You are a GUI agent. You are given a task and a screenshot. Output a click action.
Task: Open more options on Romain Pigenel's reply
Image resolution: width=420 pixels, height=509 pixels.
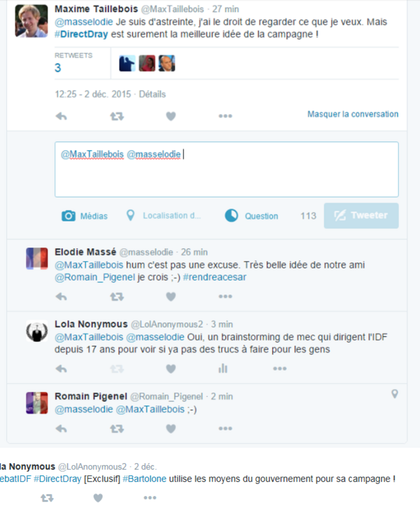tap(225, 428)
